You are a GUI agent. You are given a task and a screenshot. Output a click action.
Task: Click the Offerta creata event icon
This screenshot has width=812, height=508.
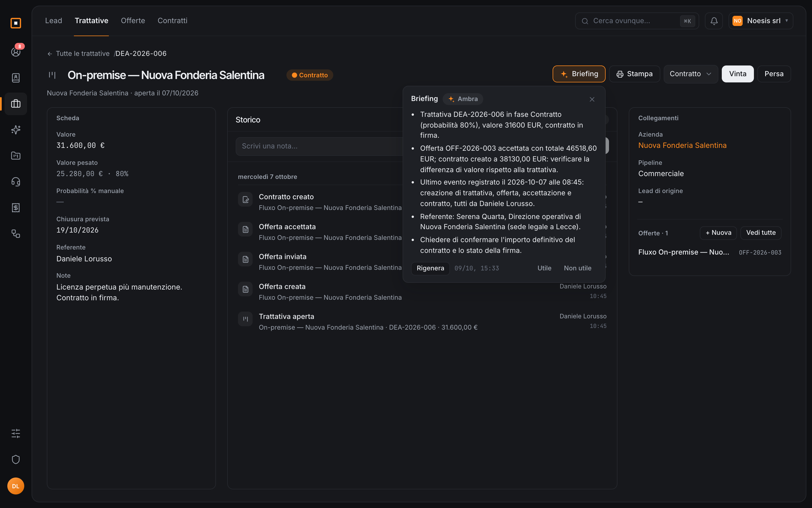(245, 289)
